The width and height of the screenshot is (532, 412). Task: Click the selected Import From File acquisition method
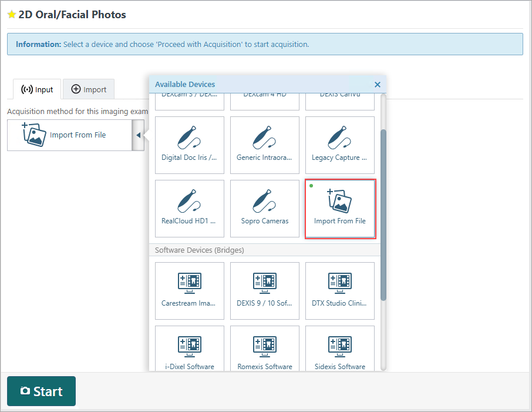[x=69, y=135]
